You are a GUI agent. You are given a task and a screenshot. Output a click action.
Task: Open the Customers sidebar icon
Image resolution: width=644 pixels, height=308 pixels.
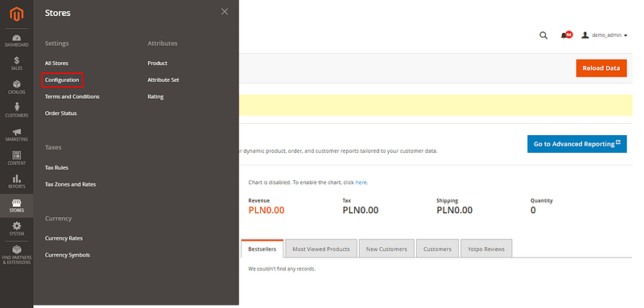[17, 111]
